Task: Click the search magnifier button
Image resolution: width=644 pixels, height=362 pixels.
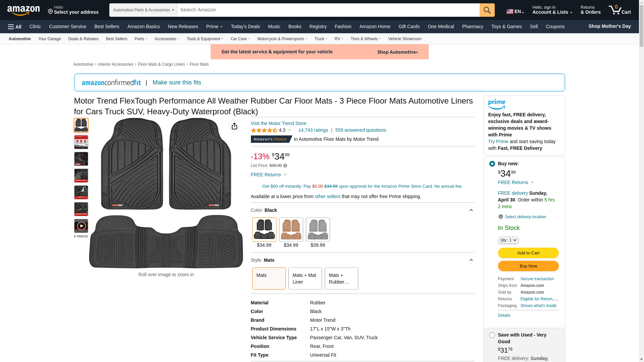Action: tap(487, 10)
